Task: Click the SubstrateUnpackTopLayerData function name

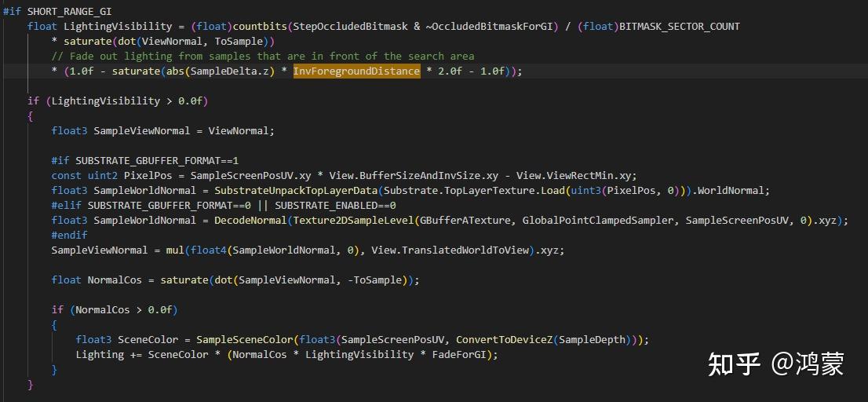Action: coord(296,191)
